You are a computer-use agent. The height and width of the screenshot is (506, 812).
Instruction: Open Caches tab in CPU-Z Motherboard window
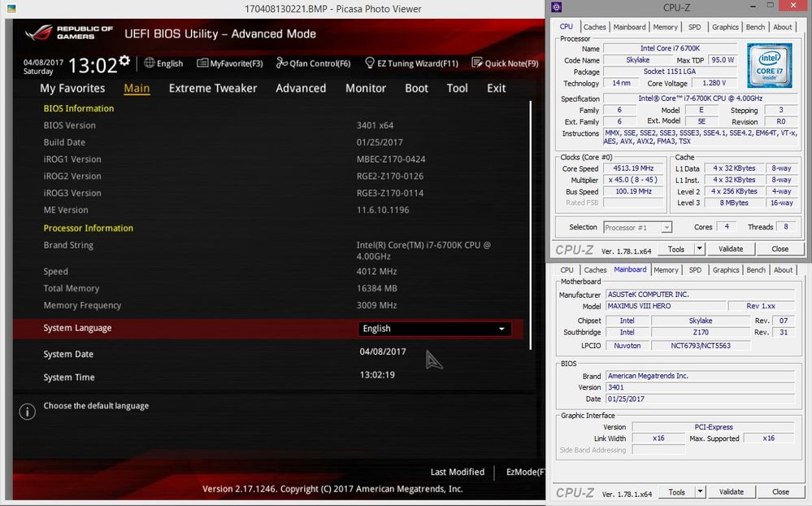tap(595, 270)
